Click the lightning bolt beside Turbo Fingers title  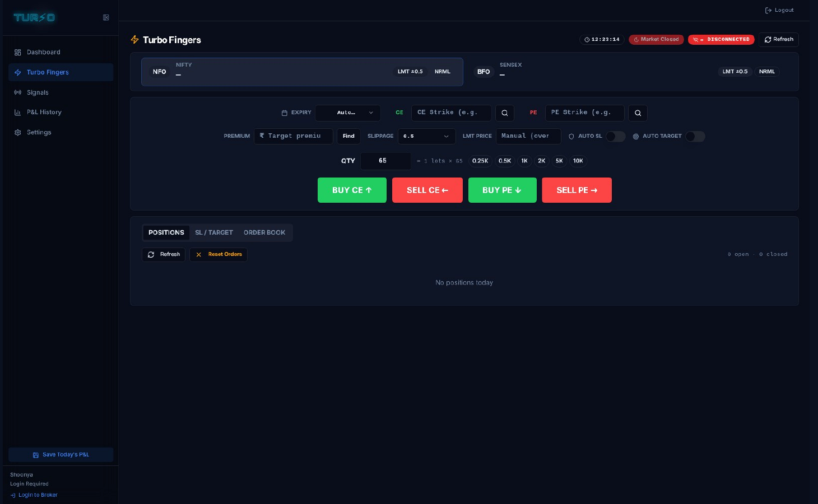pyautogui.click(x=134, y=40)
